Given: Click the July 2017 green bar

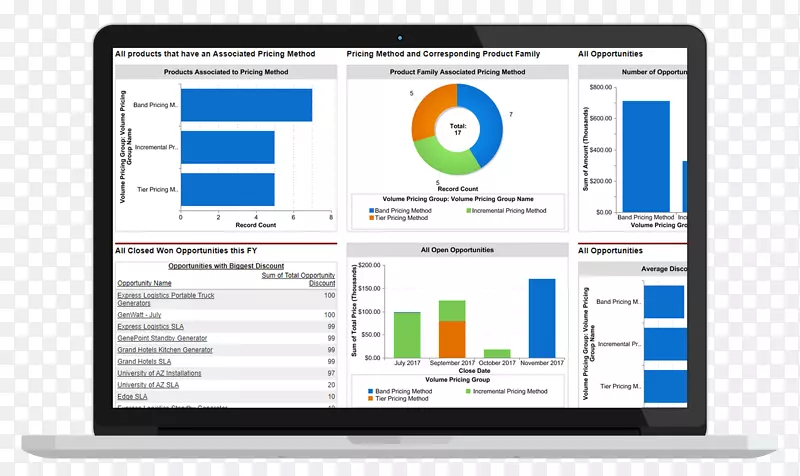Looking at the screenshot, I should click(406, 334).
